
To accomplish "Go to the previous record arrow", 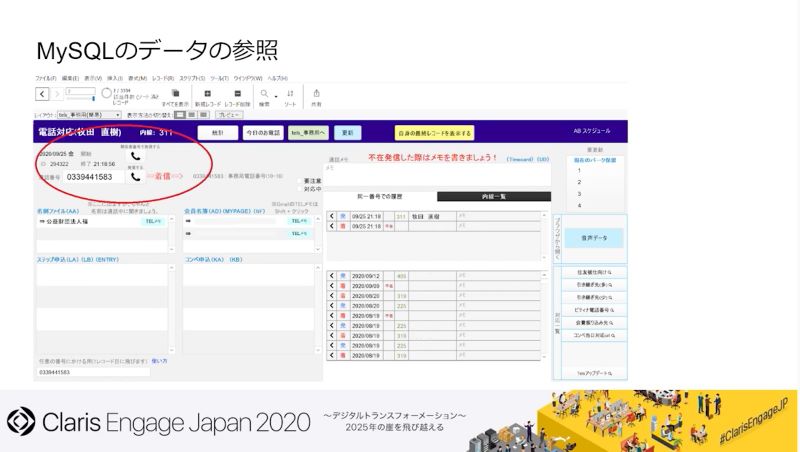I will click(42, 94).
